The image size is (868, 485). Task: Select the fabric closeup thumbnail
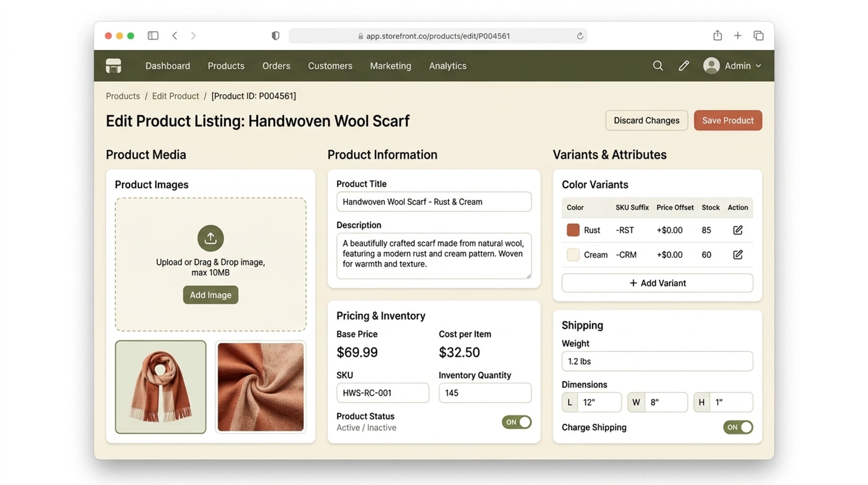260,387
